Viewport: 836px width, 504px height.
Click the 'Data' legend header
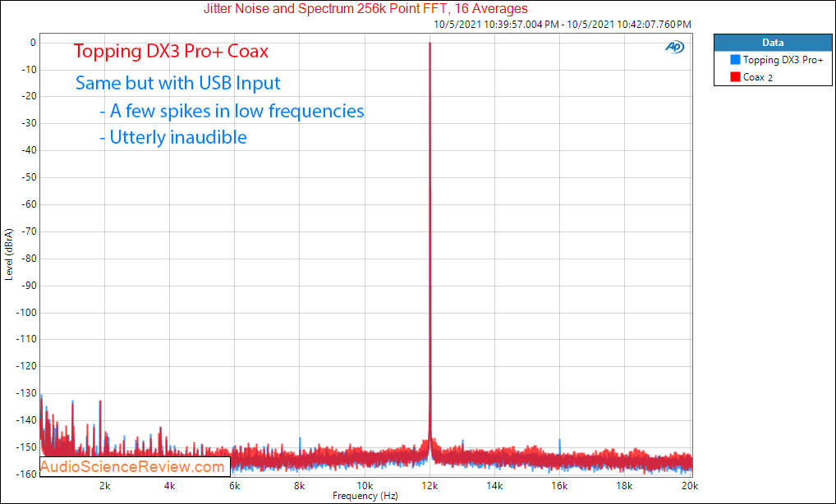coord(773,43)
